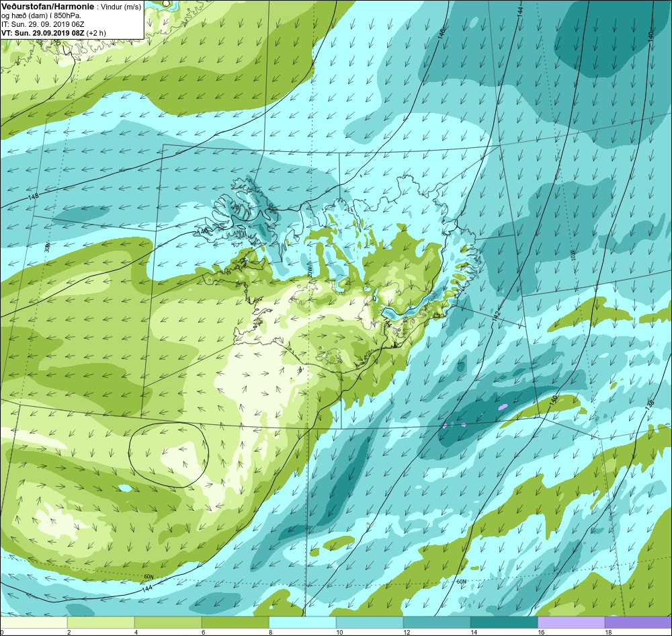Click the 6–8 m/s dark green legend swatch
Image resolution: width=672 pixels, height=636 pixels.
(235, 623)
